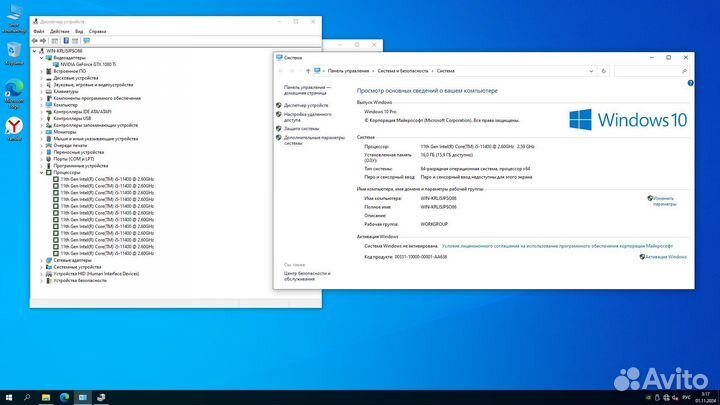
Task: Click the Изменить параметры link
Action: pos(664,201)
